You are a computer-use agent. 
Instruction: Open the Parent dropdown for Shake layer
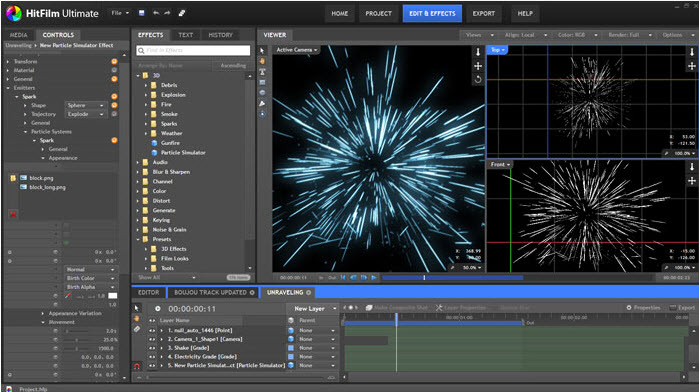tap(317, 348)
